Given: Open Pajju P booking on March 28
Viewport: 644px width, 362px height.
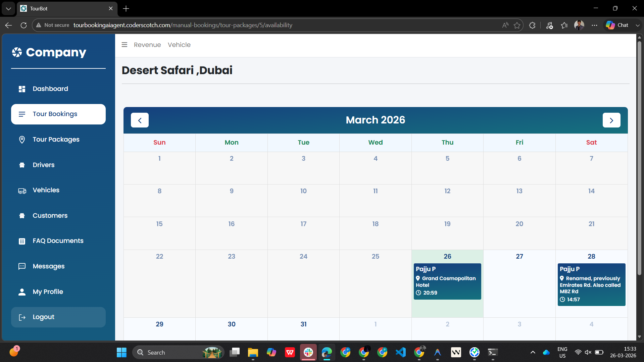Looking at the screenshot, I should (591, 285).
